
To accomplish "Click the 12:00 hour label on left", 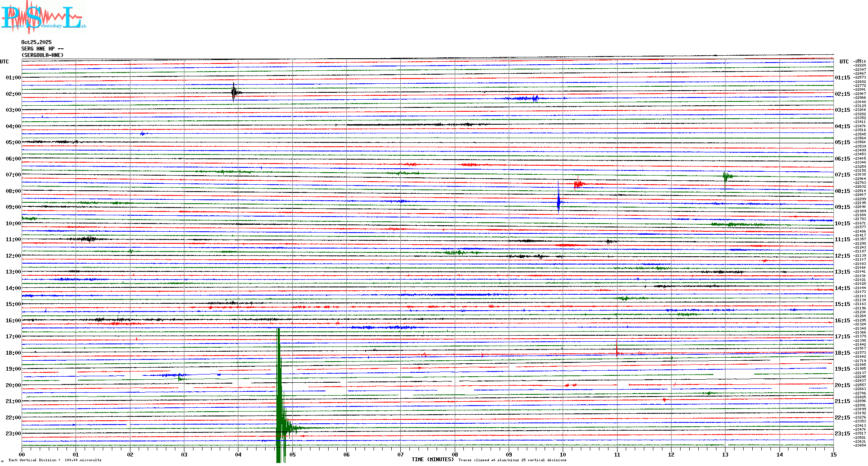I will pos(13,256).
